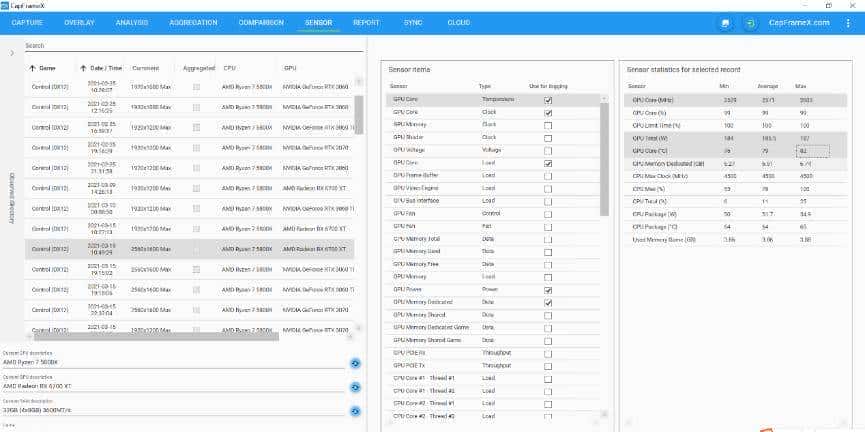Refresh the Custom RAM description
865x432 pixels.
pos(355,411)
